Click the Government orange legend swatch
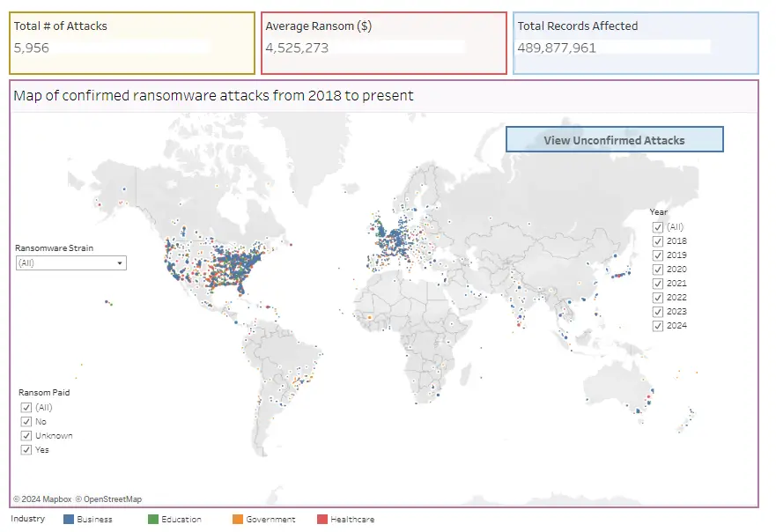Image resolution: width=776 pixels, height=532 pixels. point(236,519)
